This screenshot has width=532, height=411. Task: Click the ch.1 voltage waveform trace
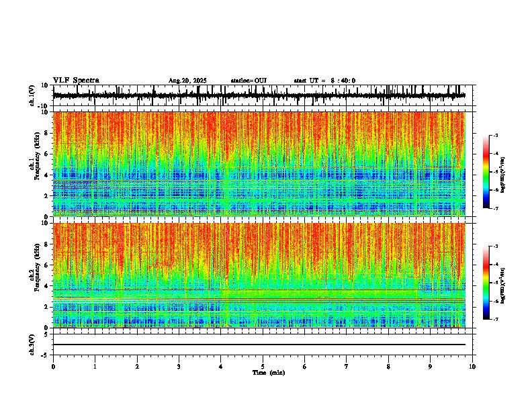pyautogui.click(x=259, y=95)
